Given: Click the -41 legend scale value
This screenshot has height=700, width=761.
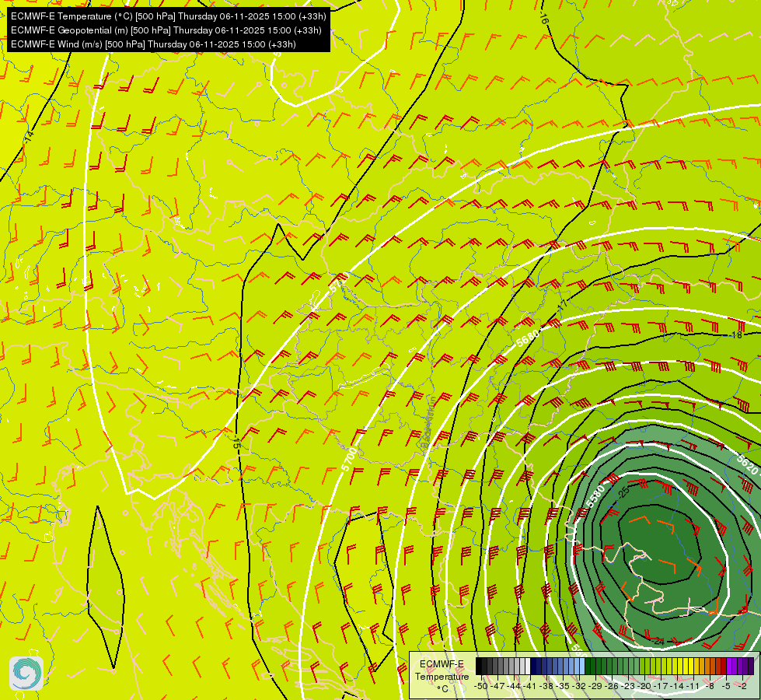Looking at the screenshot, I should (x=529, y=686).
